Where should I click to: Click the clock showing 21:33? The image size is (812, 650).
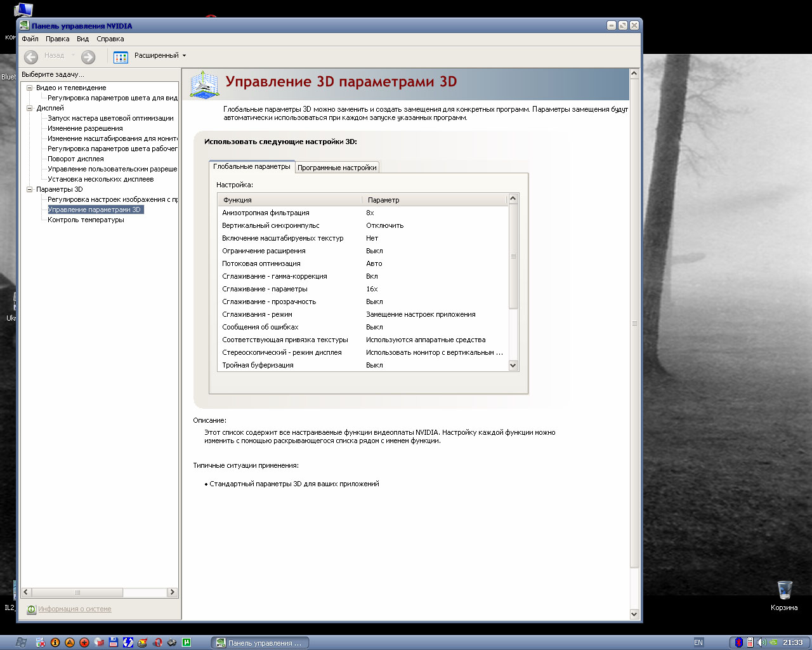[793, 642]
